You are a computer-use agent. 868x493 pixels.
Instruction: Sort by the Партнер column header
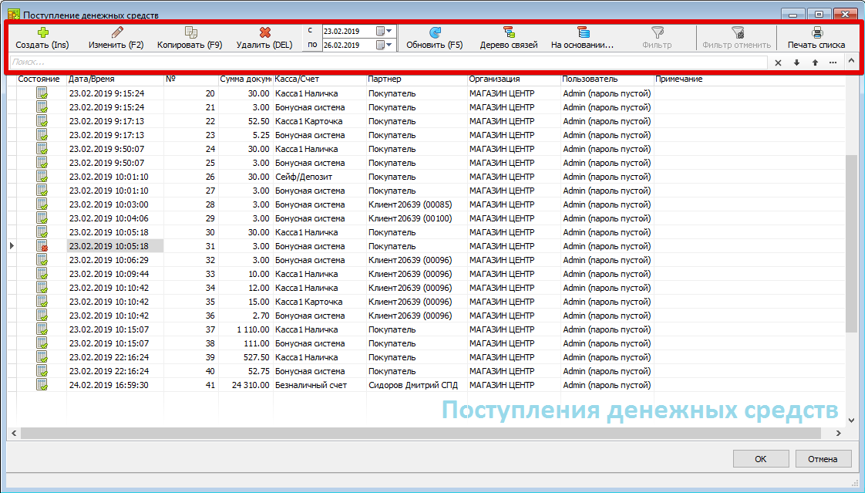pos(417,79)
